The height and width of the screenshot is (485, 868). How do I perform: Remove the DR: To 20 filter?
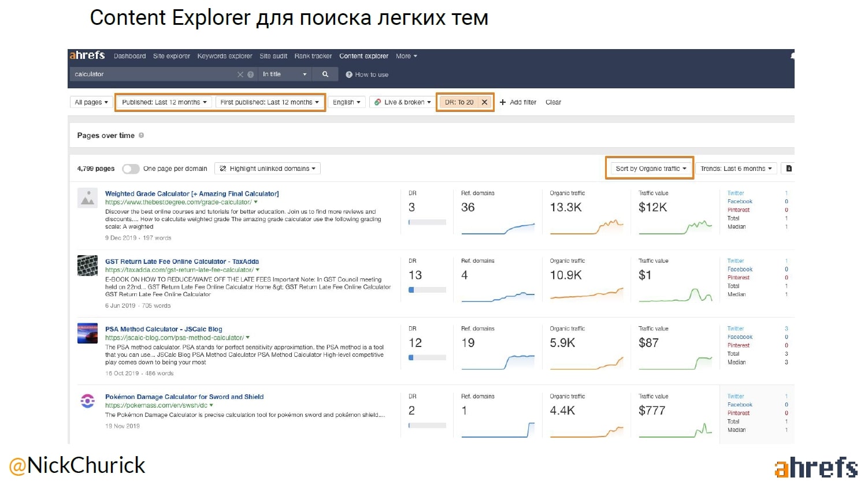pyautogui.click(x=484, y=102)
